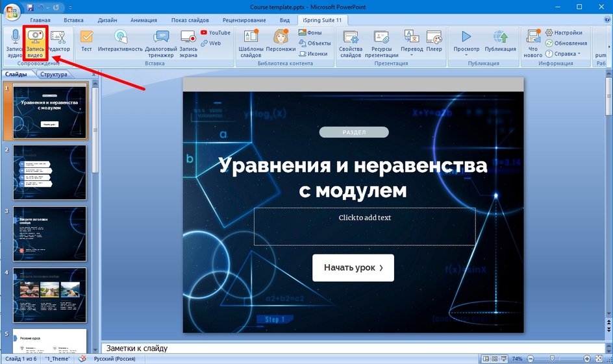Image resolution: width=613 pixels, height=364 pixels.
Task: Zoom in with plus button
Action: 587,359
